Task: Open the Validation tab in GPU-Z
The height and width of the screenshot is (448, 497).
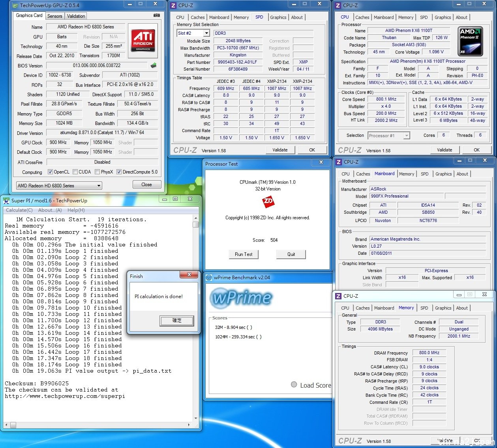Action: coord(76,16)
